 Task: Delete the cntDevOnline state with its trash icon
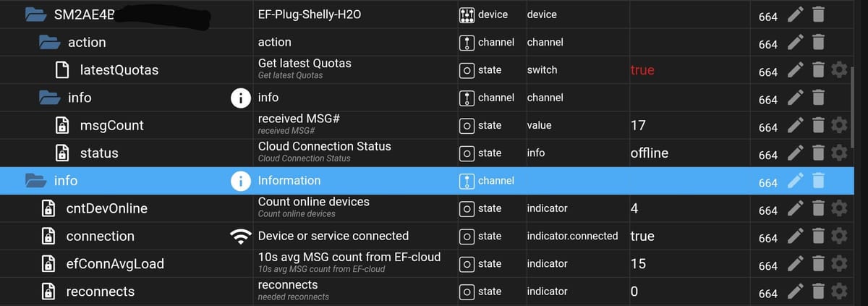pyautogui.click(x=817, y=209)
